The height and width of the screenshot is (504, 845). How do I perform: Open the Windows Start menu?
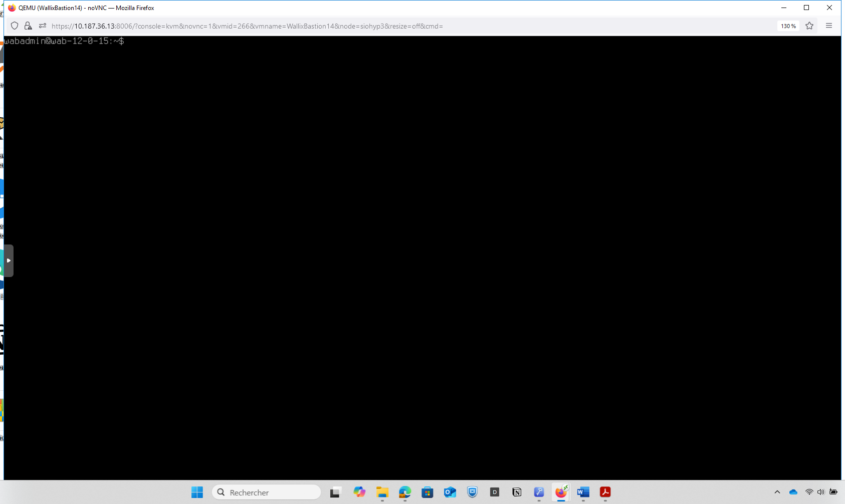(x=197, y=492)
